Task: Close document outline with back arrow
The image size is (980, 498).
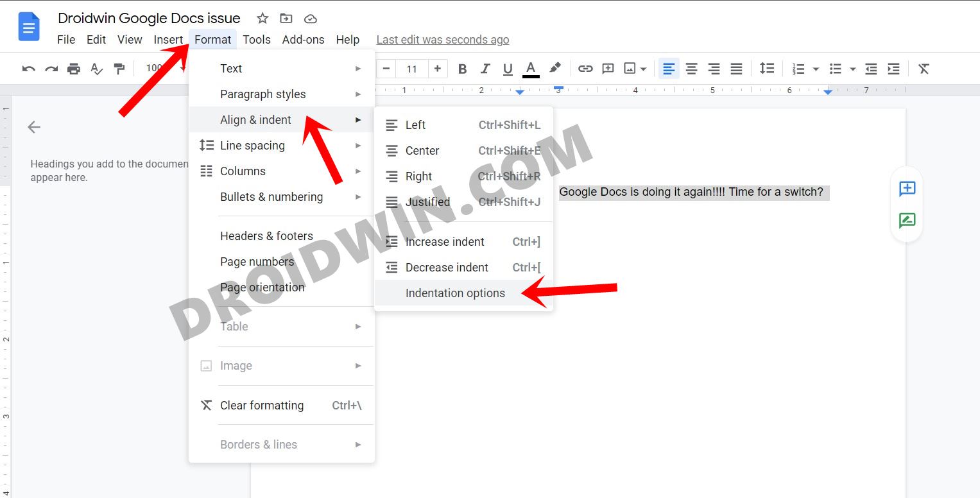Action: click(x=34, y=127)
